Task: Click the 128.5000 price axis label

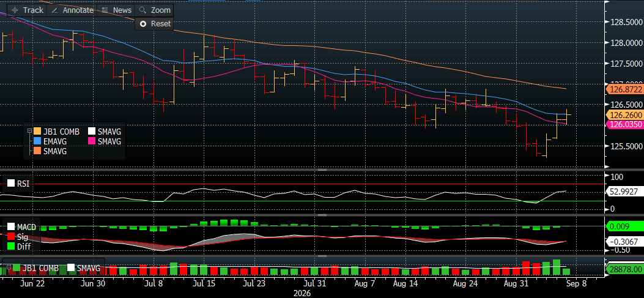Action: (626, 22)
